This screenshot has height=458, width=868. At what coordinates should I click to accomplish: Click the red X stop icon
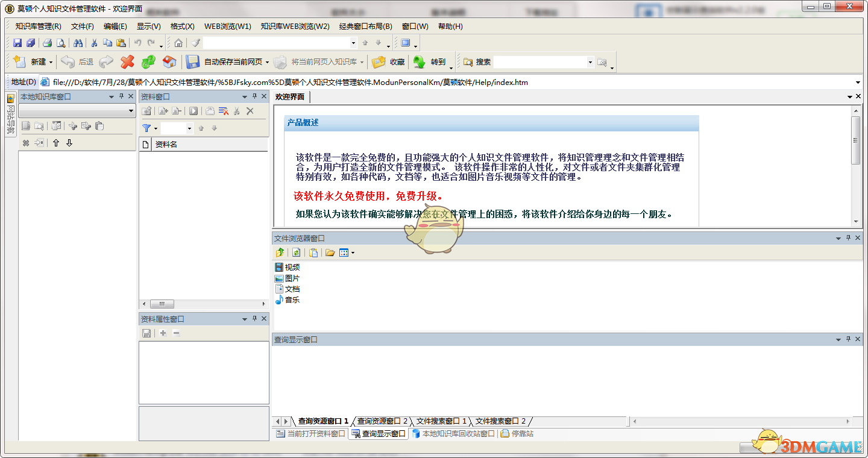point(127,61)
